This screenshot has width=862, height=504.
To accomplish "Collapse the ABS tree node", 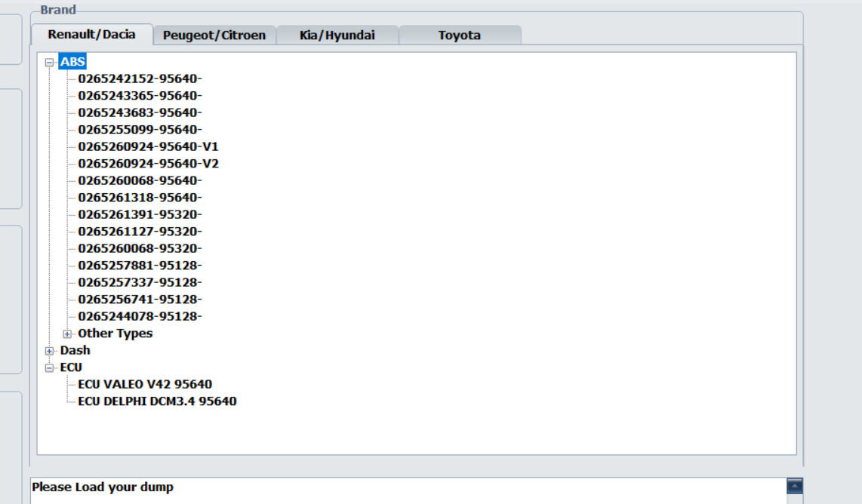I will point(50,63).
